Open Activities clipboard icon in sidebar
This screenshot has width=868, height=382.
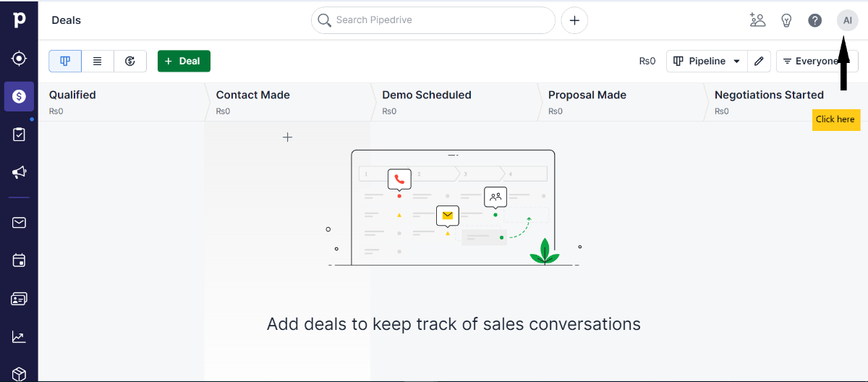point(19,135)
